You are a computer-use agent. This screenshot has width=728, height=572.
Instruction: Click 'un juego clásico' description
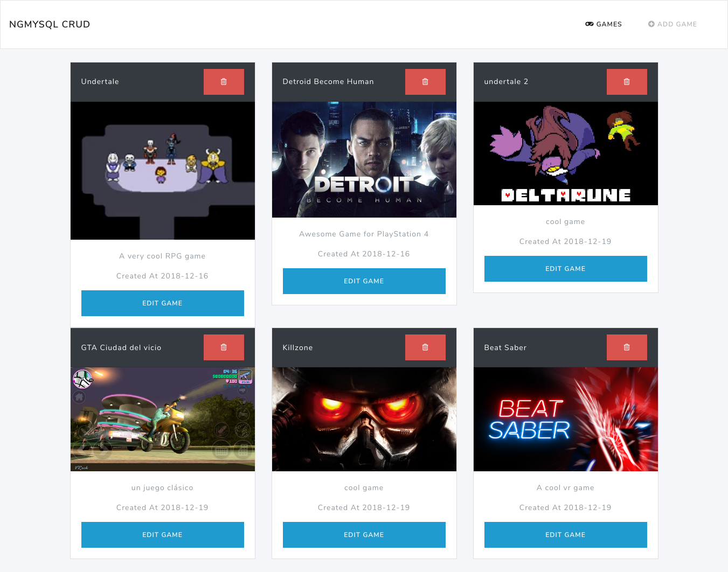(162, 488)
